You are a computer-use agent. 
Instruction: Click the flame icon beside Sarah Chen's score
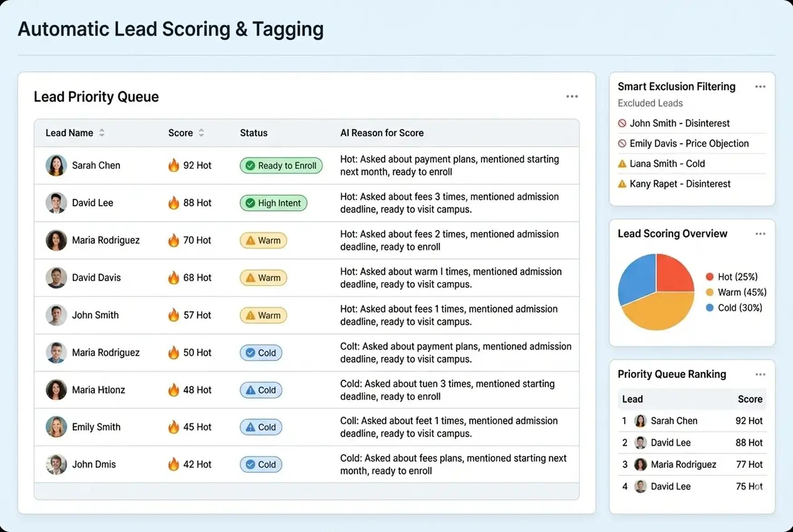pyautogui.click(x=174, y=165)
